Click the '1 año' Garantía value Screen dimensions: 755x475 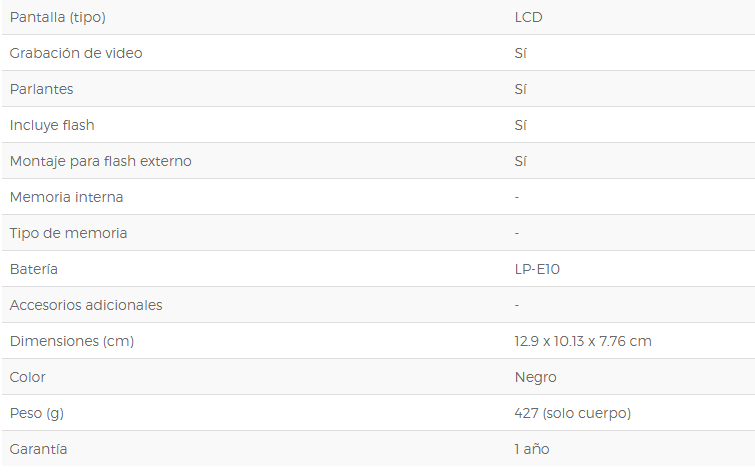[x=532, y=449]
